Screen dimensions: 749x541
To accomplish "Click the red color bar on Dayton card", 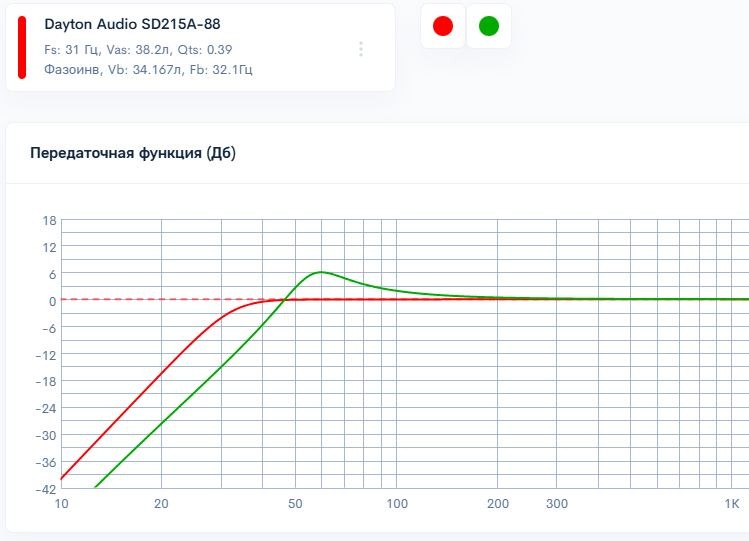I will 22,47.
